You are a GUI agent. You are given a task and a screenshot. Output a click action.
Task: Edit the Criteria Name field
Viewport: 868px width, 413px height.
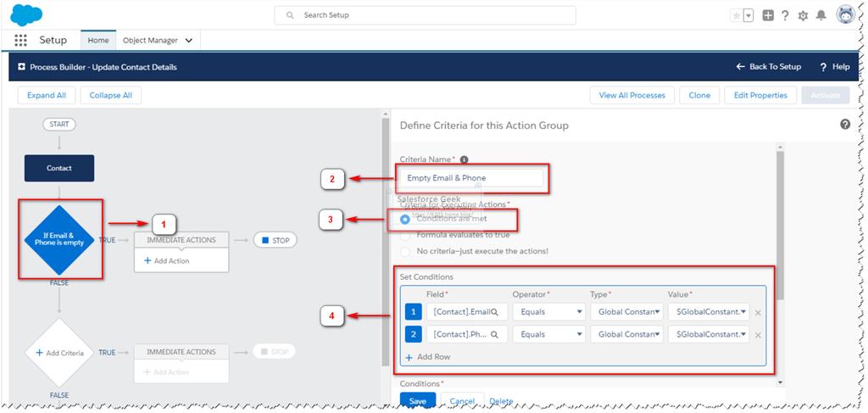[x=472, y=178]
